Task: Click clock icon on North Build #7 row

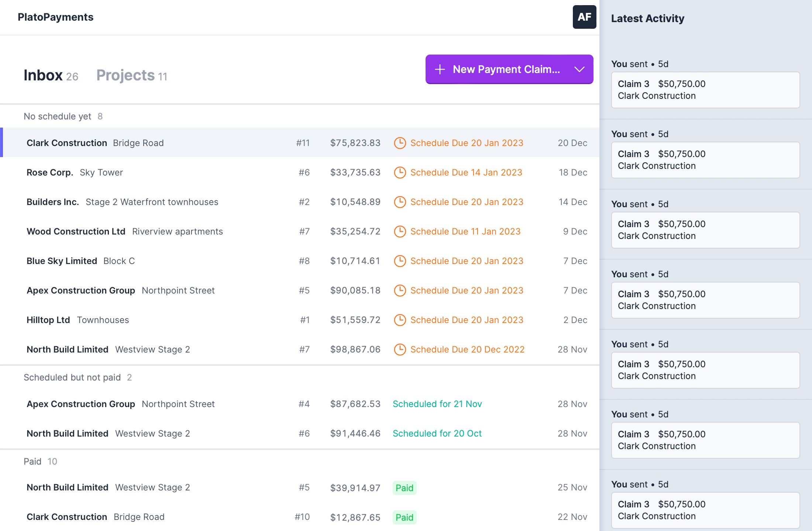Action: pos(400,350)
